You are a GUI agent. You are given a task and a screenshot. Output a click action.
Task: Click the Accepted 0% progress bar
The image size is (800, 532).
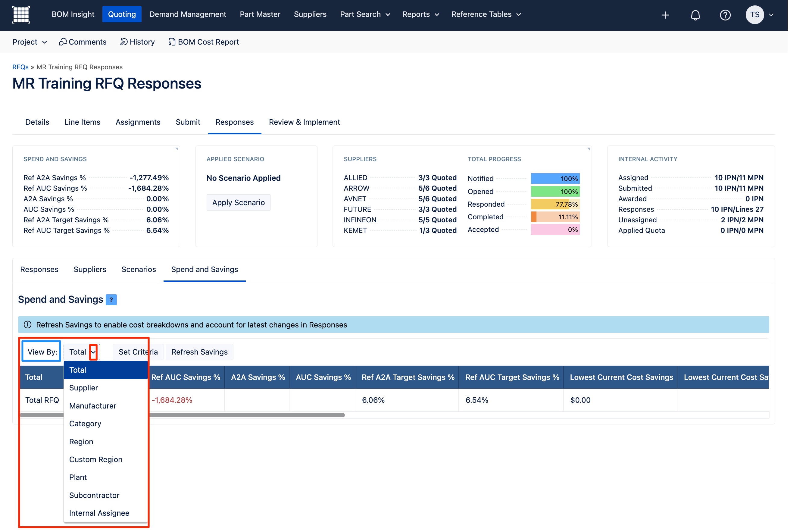(x=555, y=230)
